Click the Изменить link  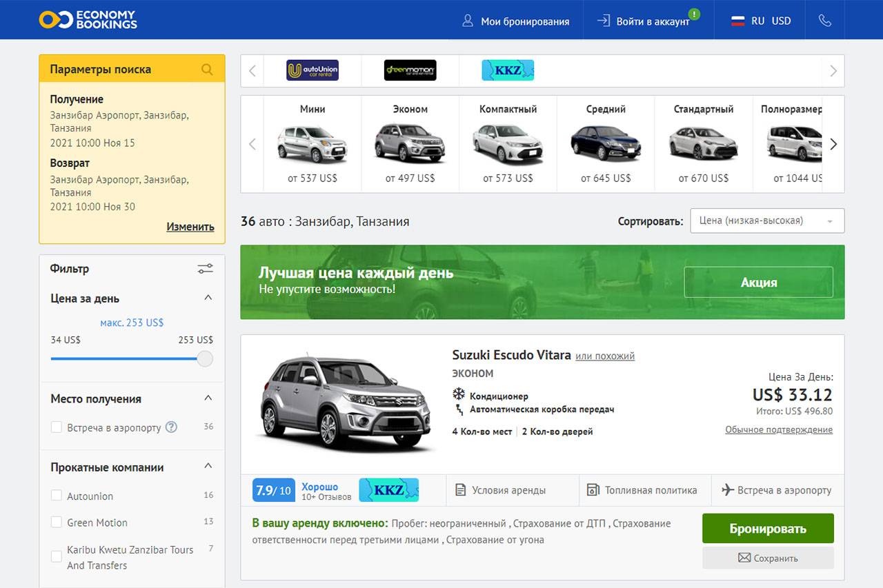(190, 227)
